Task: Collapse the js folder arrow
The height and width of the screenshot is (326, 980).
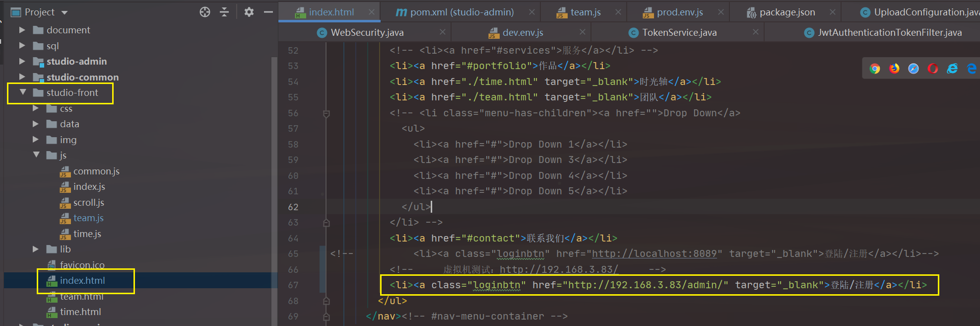Action: tap(36, 155)
